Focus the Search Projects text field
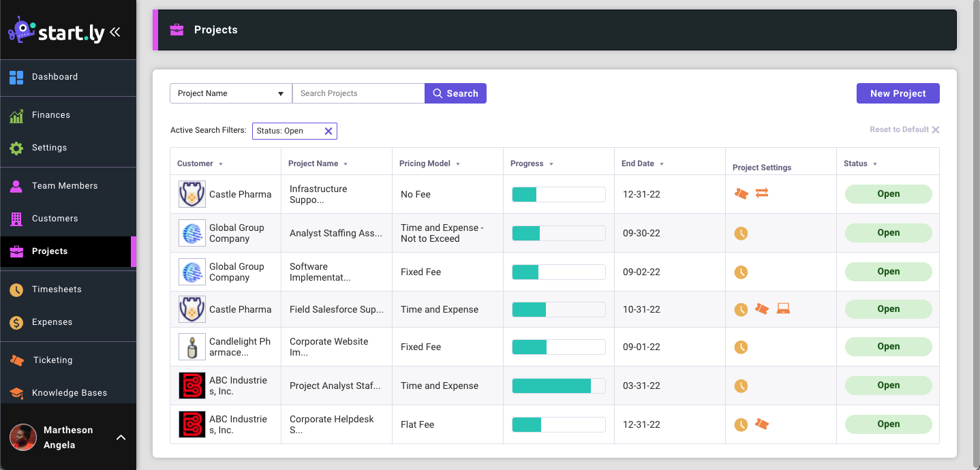980x470 pixels. (x=358, y=93)
